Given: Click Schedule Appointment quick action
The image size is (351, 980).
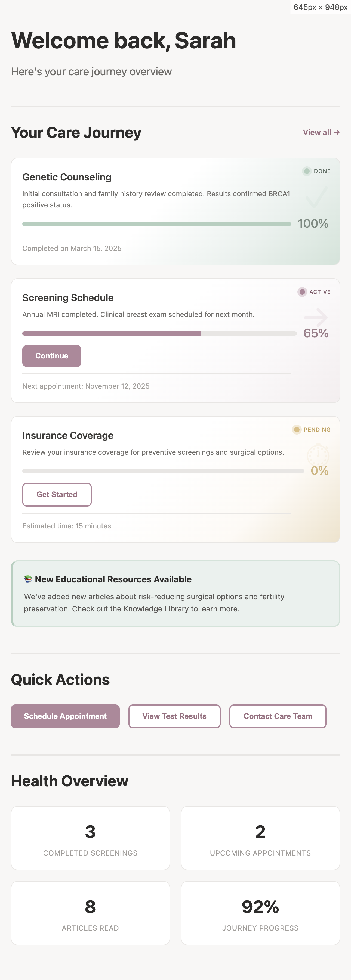Looking at the screenshot, I should point(65,716).
